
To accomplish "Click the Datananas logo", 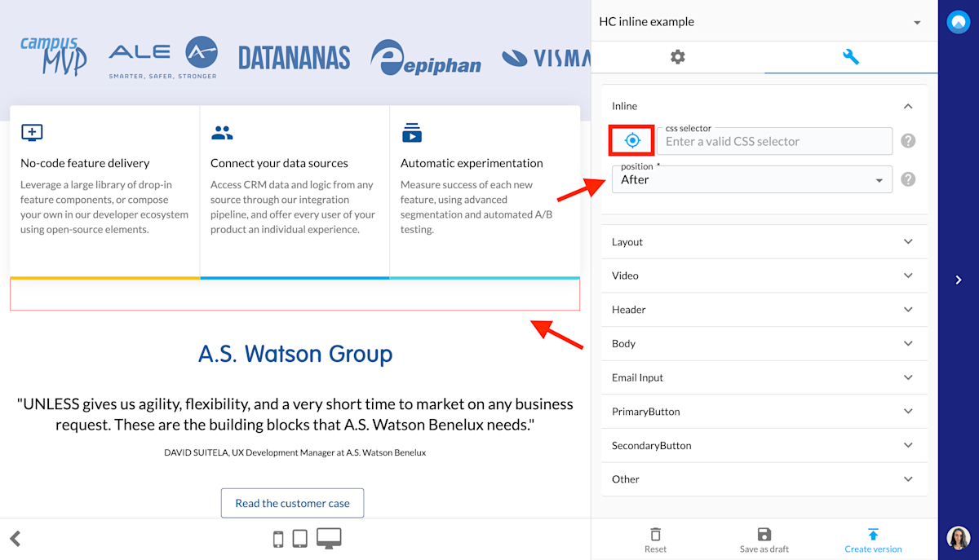I will pyautogui.click(x=295, y=58).
